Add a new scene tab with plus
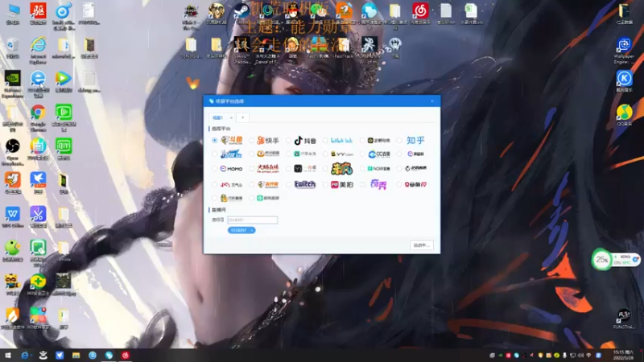 click(243, 117)
